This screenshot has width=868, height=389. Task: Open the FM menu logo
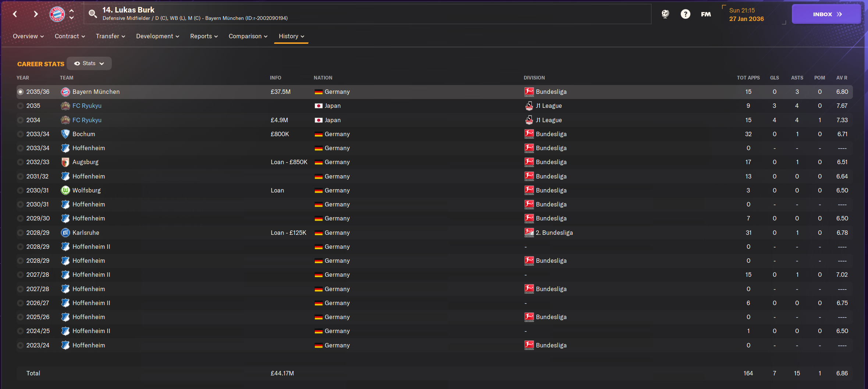click(x=706, y=14)
